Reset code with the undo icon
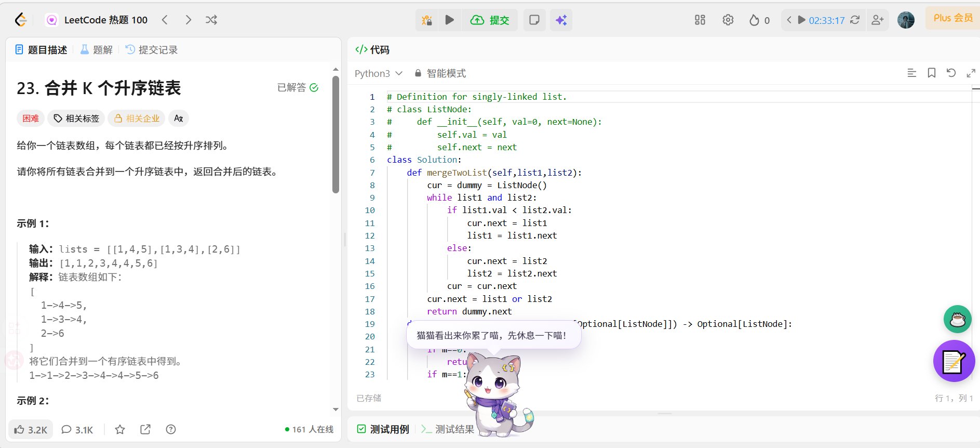 pyautogui.click(x=951, y=73)
